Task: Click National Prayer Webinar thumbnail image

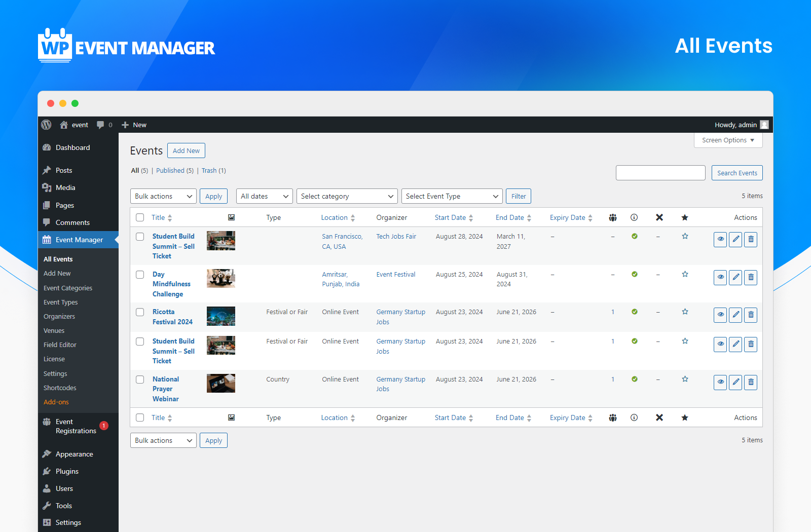Action: (x=221, y=383)
